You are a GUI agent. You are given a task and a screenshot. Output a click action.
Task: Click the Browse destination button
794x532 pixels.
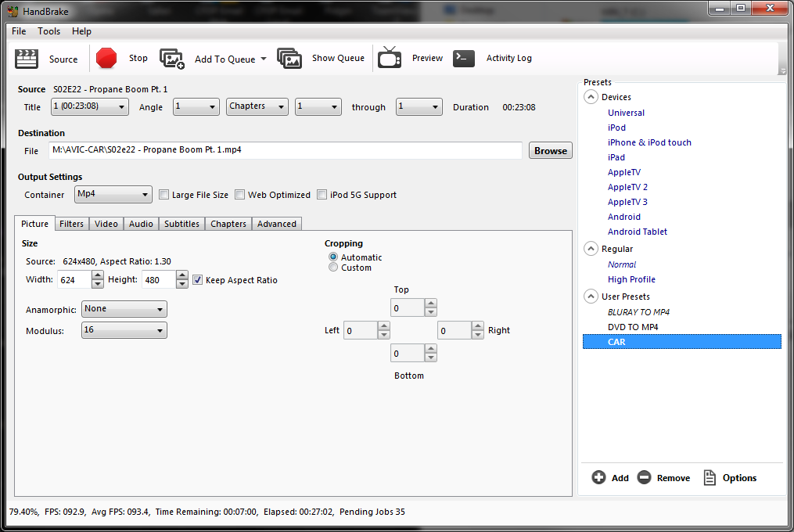coord(551,150)
